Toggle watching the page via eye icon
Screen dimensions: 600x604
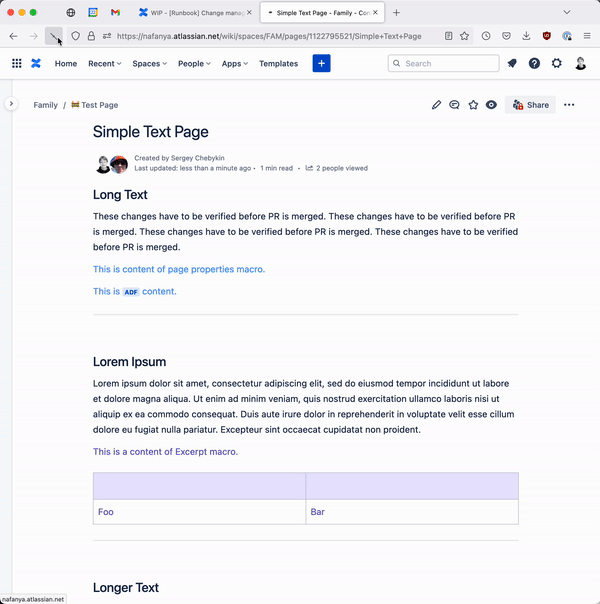491,105
